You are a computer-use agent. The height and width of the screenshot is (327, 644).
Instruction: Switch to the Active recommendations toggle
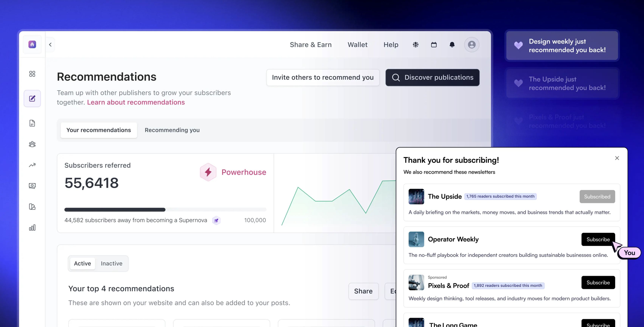tap(82, 263)
